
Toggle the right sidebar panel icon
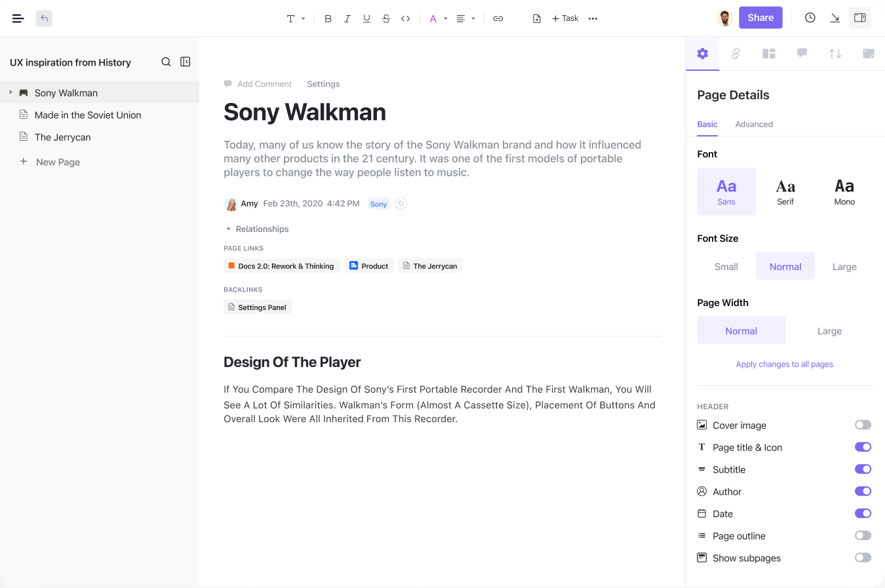click(860, 18)
